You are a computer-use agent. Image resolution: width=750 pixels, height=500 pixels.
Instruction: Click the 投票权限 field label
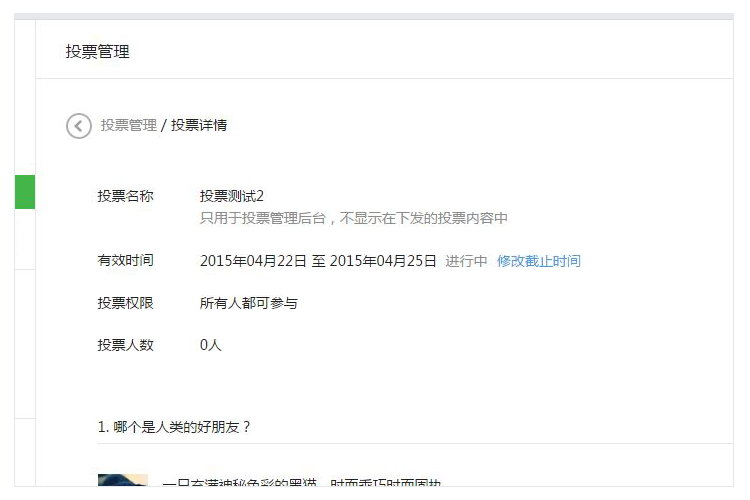125,303
